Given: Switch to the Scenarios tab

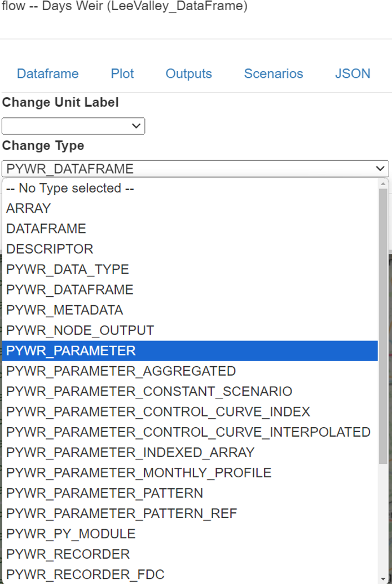Looking at the screenshot, I should click(274, 74).
